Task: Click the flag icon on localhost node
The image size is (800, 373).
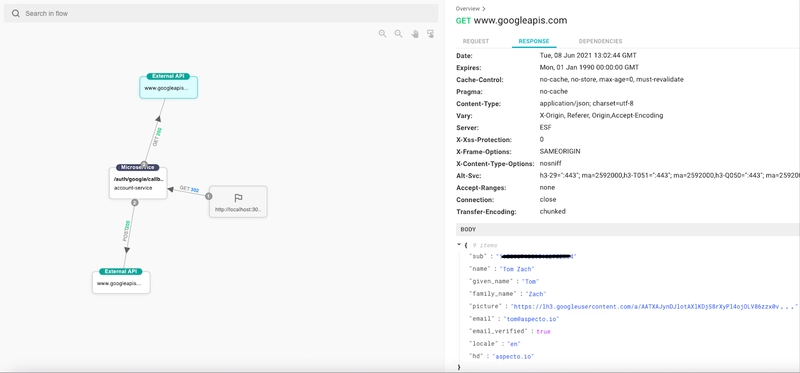Action: coord(238,198)
